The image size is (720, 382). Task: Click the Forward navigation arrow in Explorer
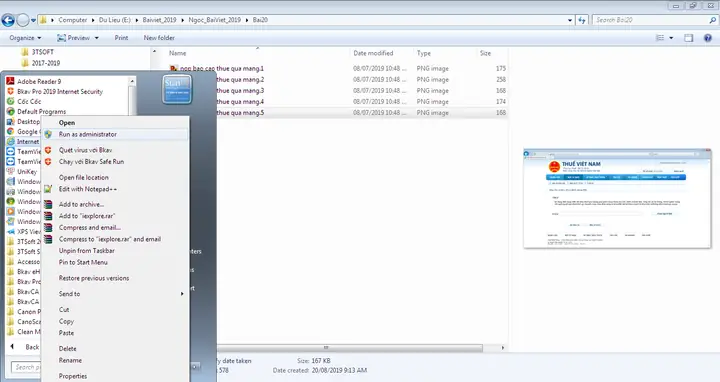click(22, 20)
